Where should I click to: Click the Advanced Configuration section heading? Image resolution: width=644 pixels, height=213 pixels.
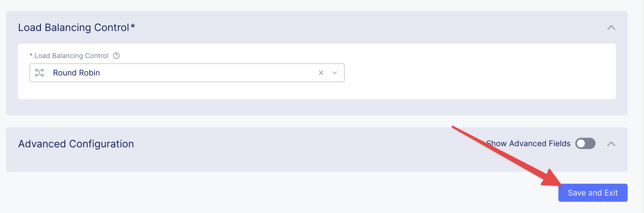[76, 144]
